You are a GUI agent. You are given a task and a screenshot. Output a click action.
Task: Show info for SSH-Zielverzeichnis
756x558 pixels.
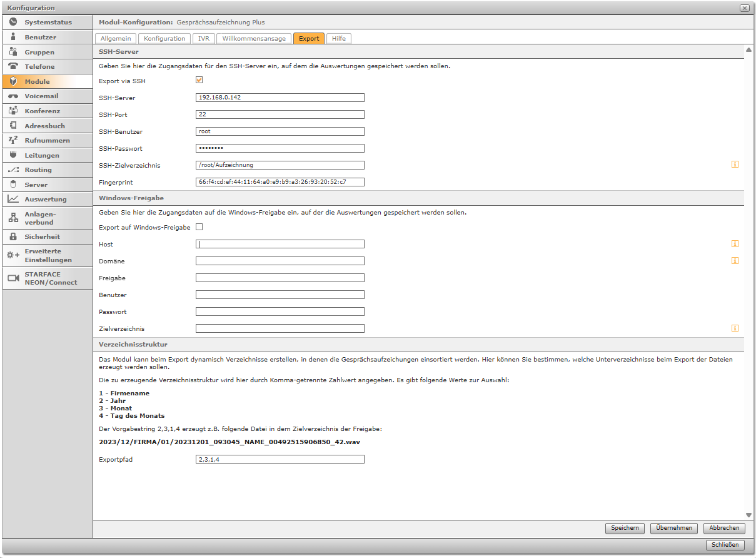click(x=735, y=165)
